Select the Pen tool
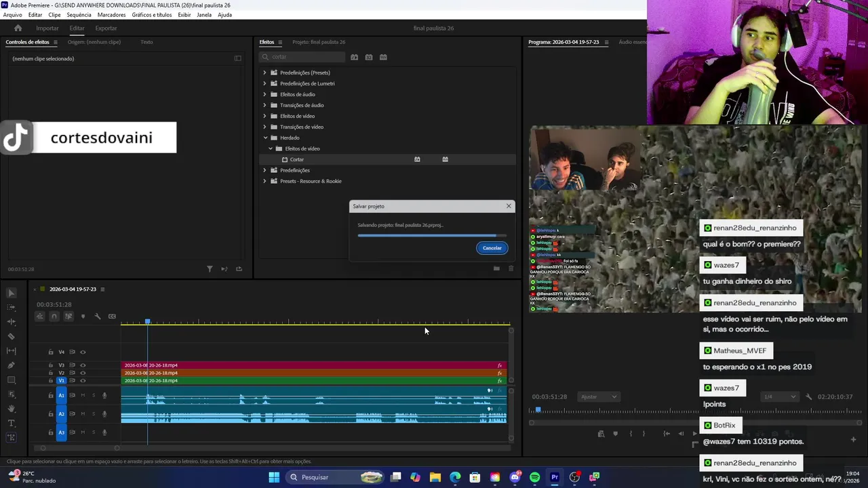868x488 pixels. pos(12,365)
